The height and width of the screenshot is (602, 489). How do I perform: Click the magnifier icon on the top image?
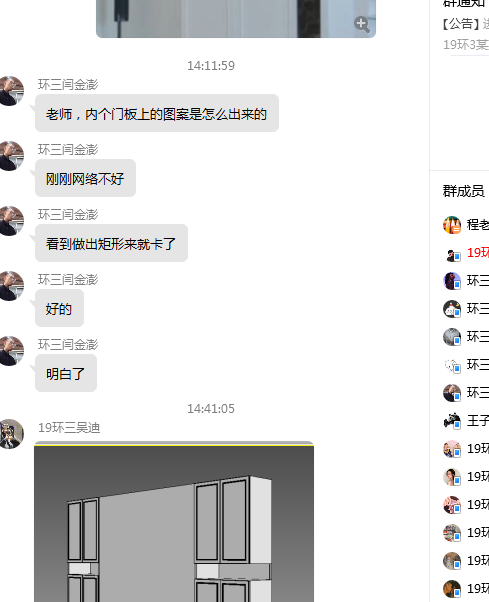362,24
